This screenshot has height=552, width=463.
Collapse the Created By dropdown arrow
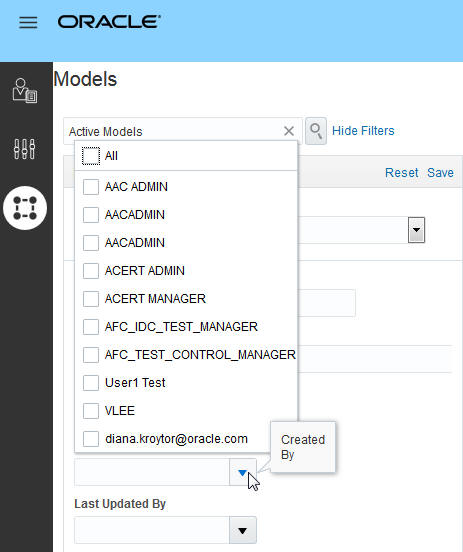pyautogui.click(x=243, y=472)
